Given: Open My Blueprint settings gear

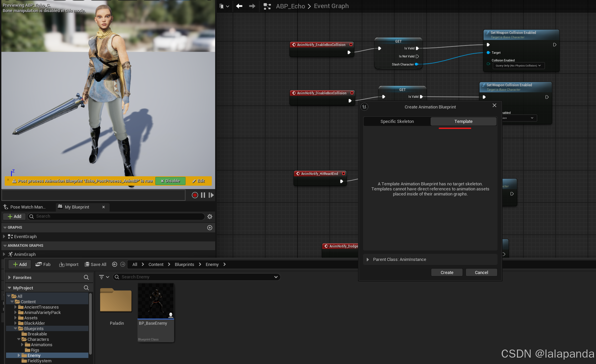Looking at the screenshot, I should 210,217.
